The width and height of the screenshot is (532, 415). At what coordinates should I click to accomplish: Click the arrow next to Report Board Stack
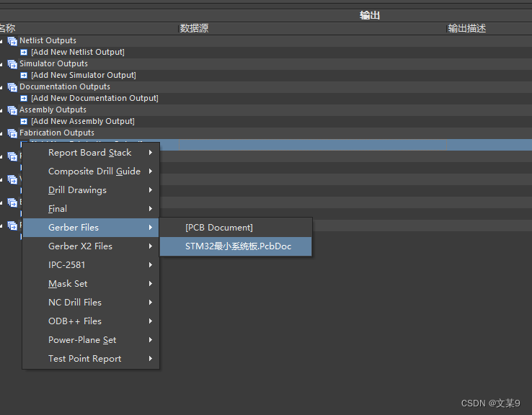pyautogui.click(x=151, y=153)
